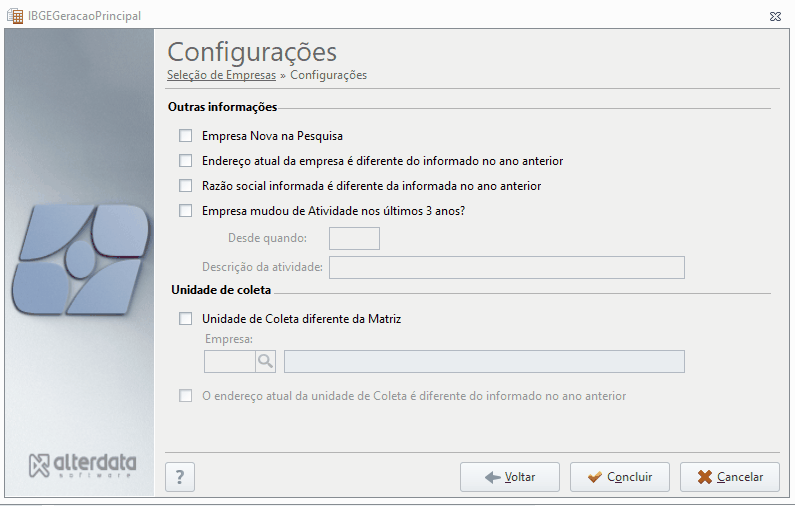Click the Voltar button
795x506 pixels.
click(510, 477)
